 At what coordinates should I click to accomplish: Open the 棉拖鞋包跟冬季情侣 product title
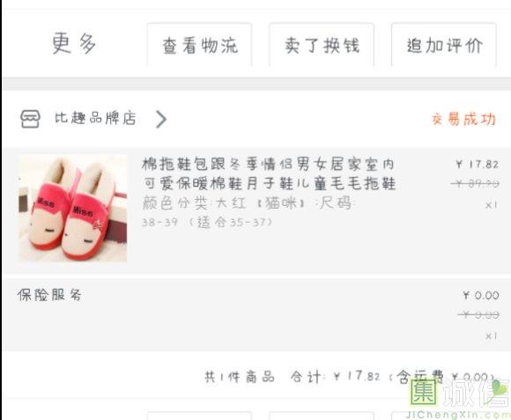pos(269,173)
